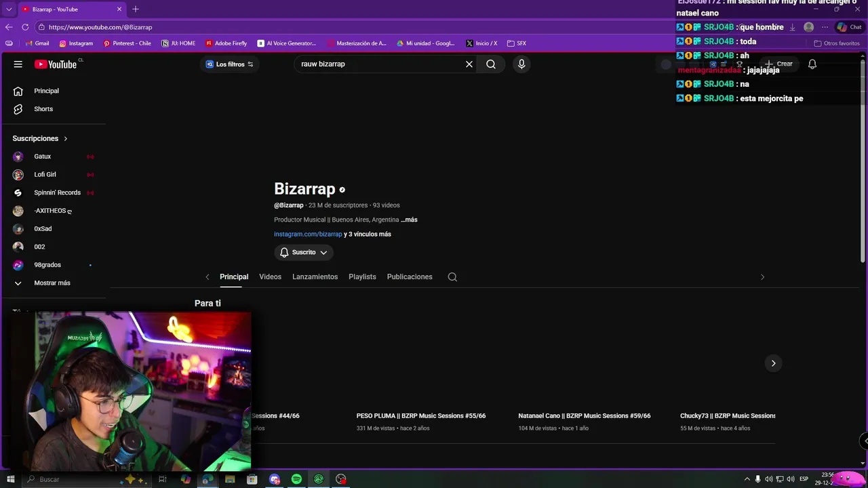This screenshot has width=868, height=488.
Task: Start voice search with microphone icon
Action: pos(521,64)
